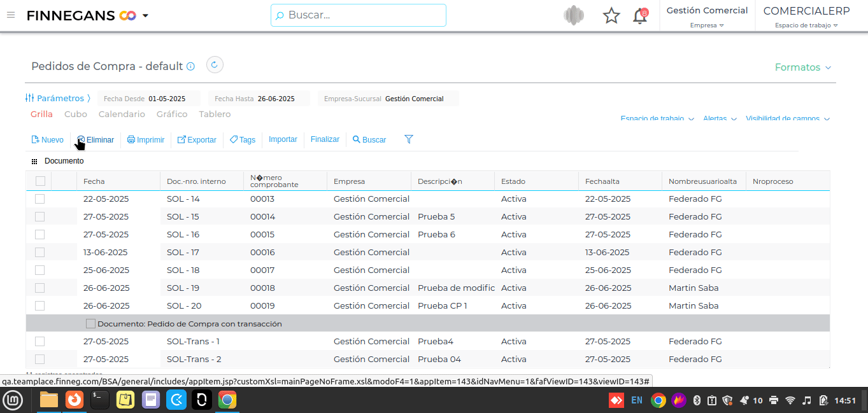Expand the Alertas dropdown
Screen dimensions: 868x413
click(720, 119)
